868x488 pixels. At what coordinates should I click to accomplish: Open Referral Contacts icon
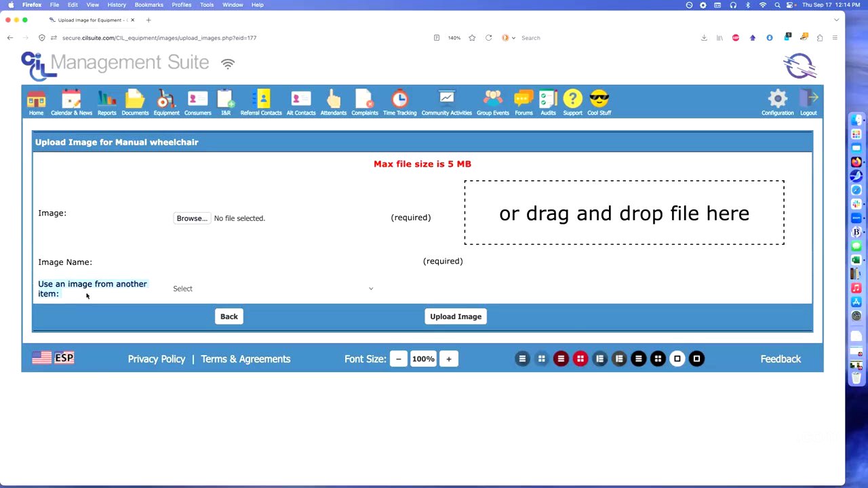click(x=261, y=103)
